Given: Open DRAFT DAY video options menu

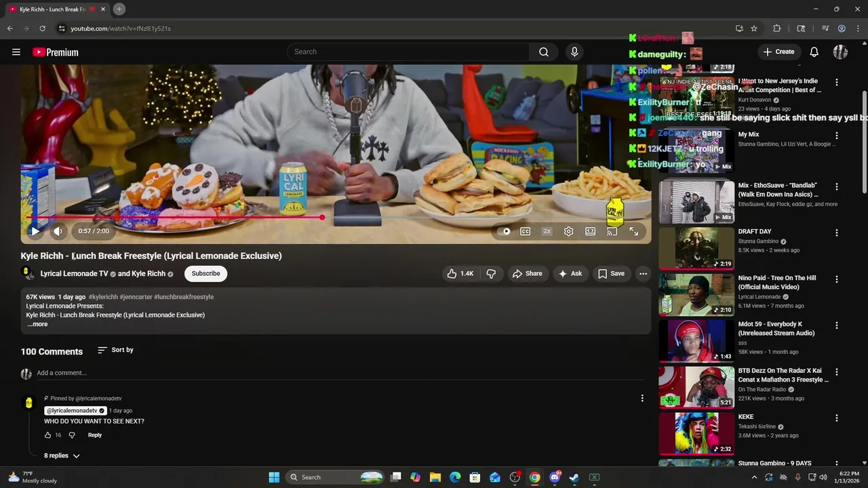Looking at the screenshot, I should (x=837, y=232).
